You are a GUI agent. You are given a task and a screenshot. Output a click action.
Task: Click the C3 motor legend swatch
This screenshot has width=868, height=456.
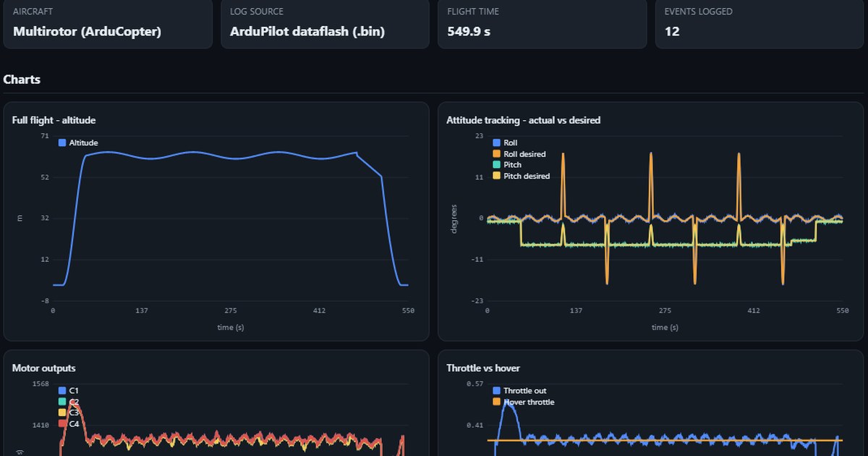click(62, 412)
